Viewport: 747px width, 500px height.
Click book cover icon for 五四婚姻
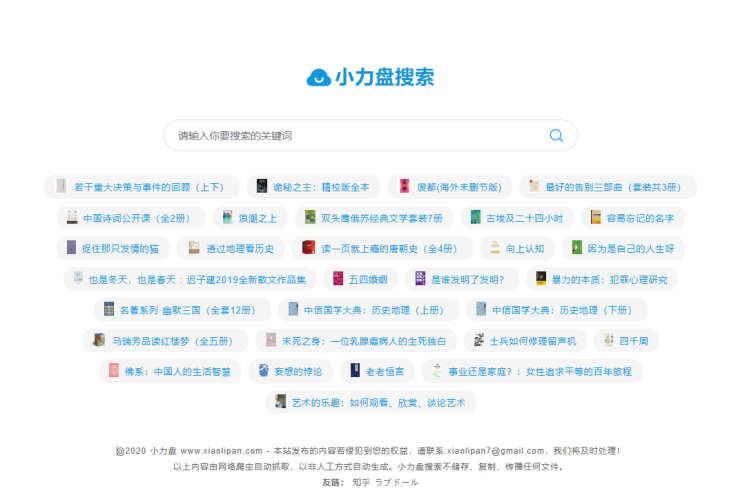pyautogui.click(x=338, y=279)
